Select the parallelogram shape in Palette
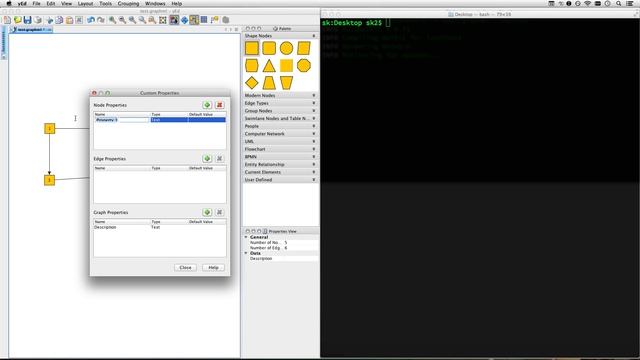The height and width of the screenshot is (360, 640). [x=304, y=48]
